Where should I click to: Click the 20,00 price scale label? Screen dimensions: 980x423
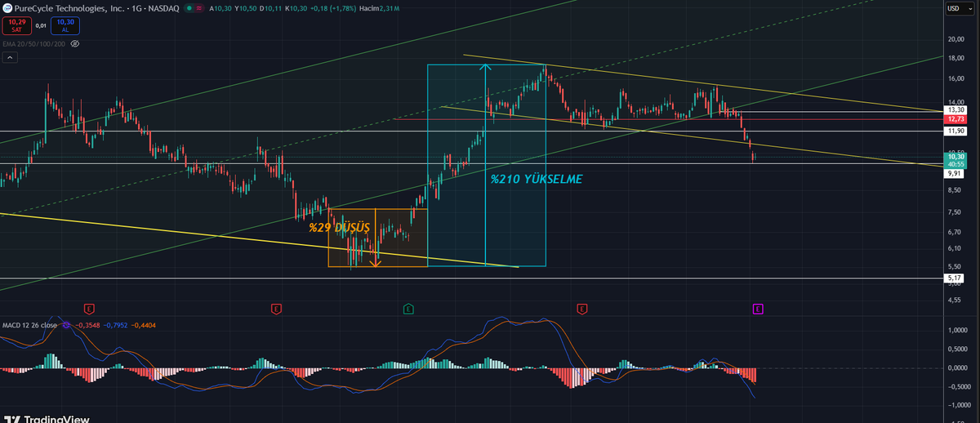955,38
